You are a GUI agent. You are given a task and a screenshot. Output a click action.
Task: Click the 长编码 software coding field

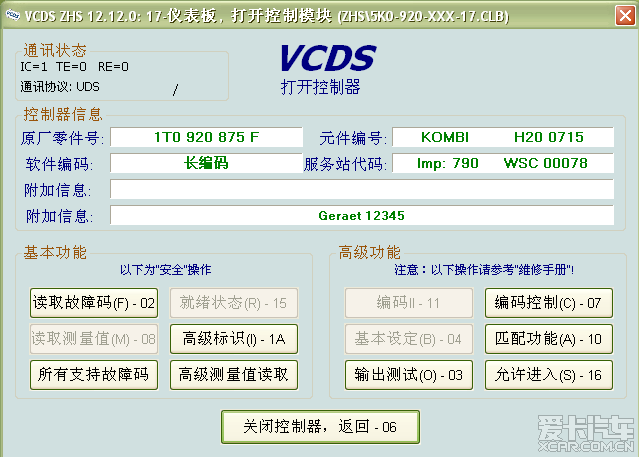(x=206, y=163)
